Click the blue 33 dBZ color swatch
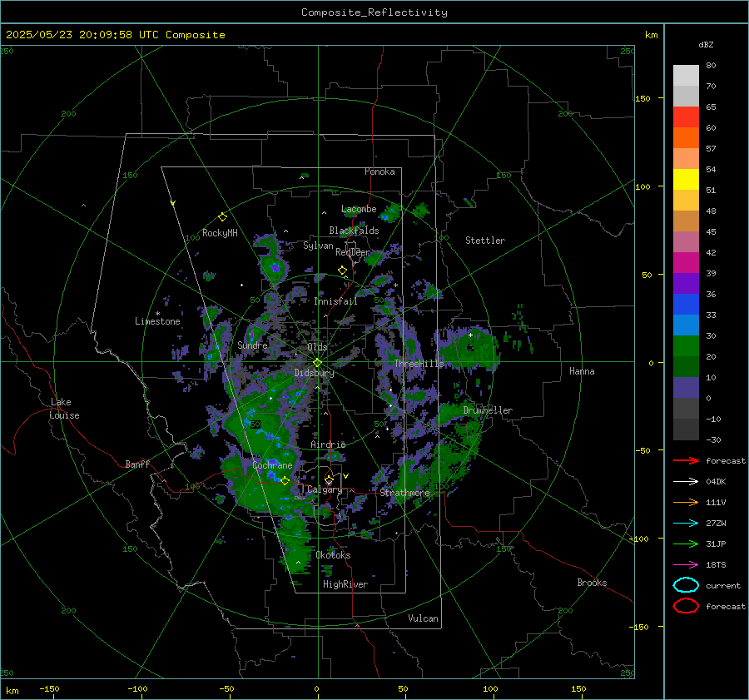Viewport: 749px width, 700px height. click(686, 305)
